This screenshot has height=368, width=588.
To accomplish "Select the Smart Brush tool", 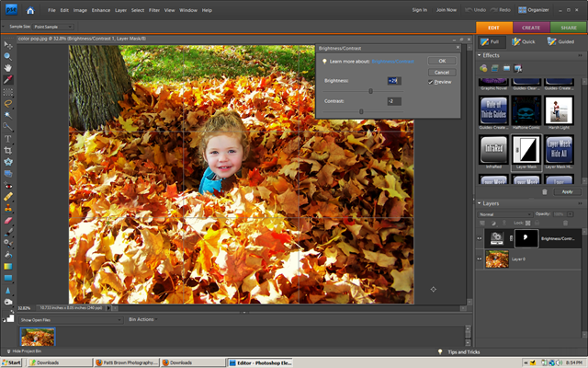I will (x=8, y=243).
